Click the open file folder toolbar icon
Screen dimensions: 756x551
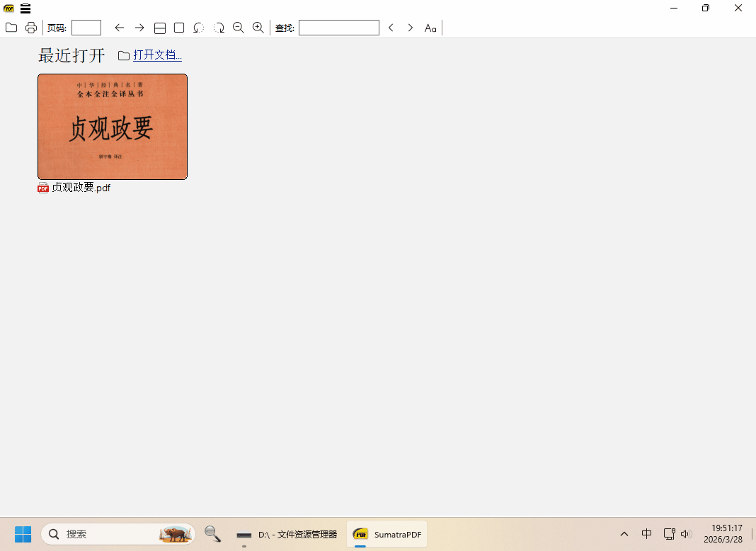coord(11,28)
